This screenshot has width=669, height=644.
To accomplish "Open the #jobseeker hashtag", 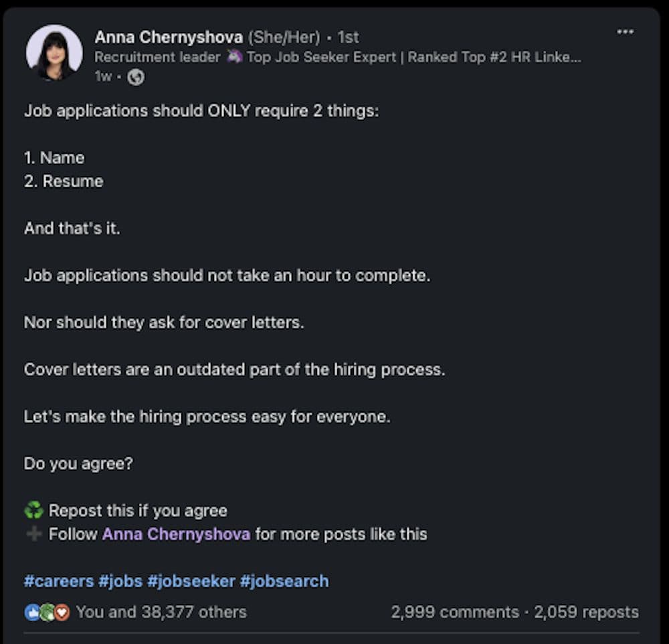I will [192, 580].
